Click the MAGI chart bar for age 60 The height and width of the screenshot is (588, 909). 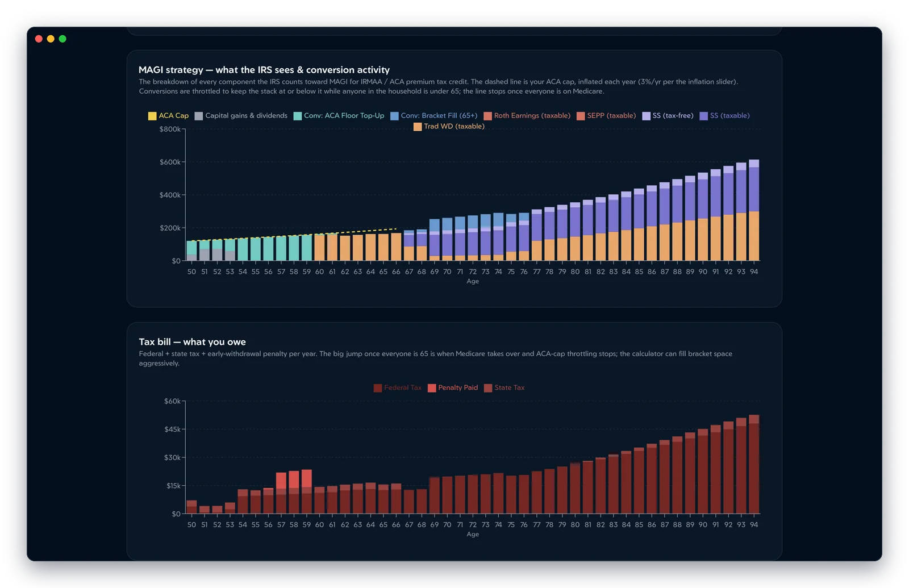pyautogui.click(x=319, y=247)
